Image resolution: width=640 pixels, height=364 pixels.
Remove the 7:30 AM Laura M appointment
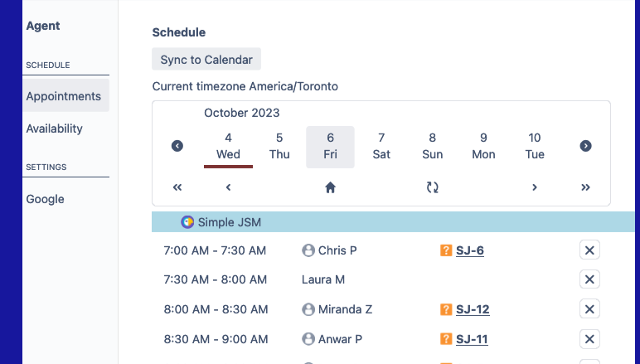(589, 279)
